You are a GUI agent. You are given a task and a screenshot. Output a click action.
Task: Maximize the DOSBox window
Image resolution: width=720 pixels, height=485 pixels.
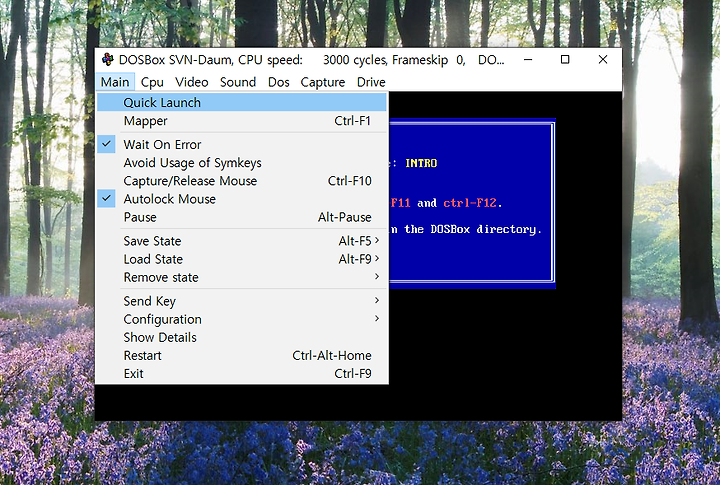565,60
